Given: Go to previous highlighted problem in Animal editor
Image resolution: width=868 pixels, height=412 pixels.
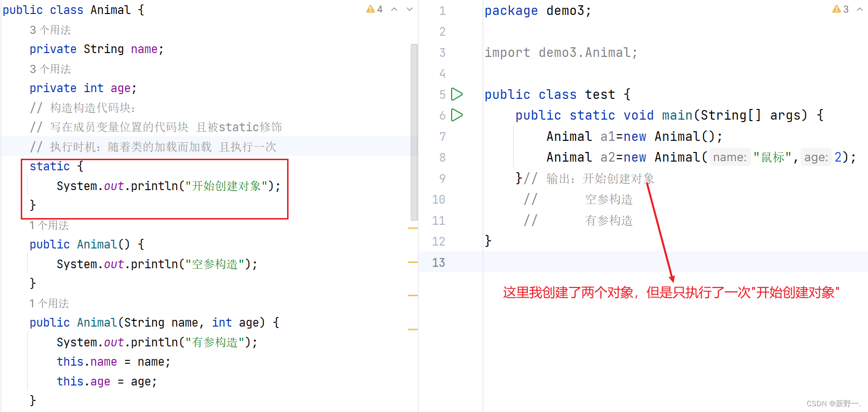Looking at the screenshot, I should 394,9.
